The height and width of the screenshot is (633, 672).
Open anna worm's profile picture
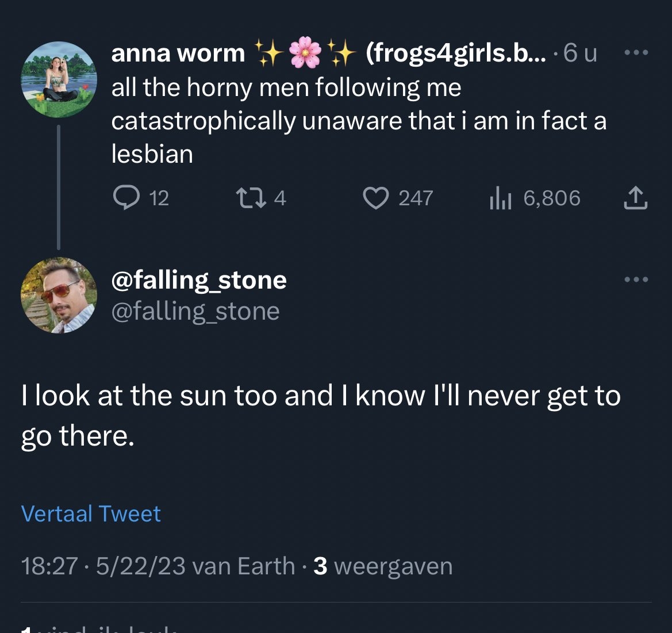[x=59, y=79]
